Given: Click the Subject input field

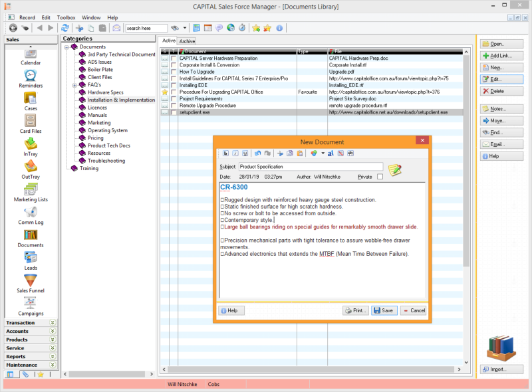Looking at the screenshot, I should coord(311,167).
